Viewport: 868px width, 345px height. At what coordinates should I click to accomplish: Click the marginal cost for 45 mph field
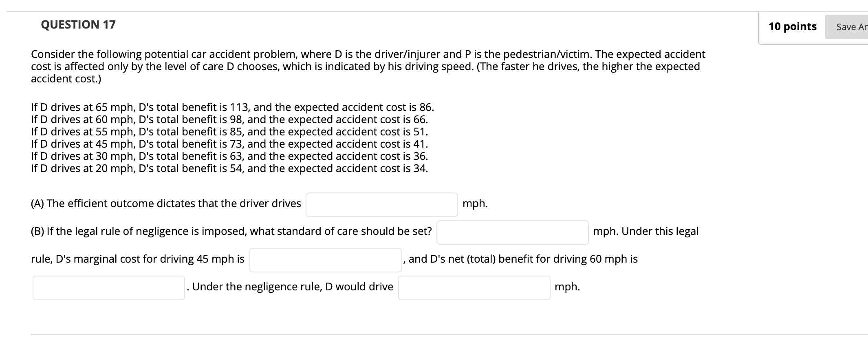click(x=324, y=260)
